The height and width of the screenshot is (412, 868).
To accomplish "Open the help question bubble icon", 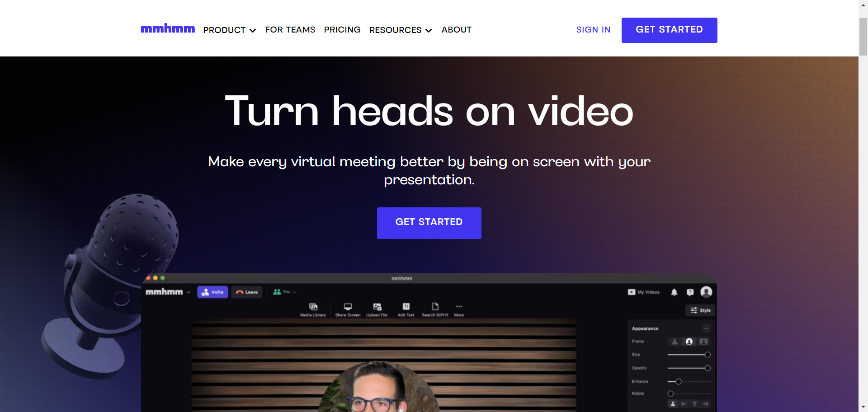I will [690, 292].
